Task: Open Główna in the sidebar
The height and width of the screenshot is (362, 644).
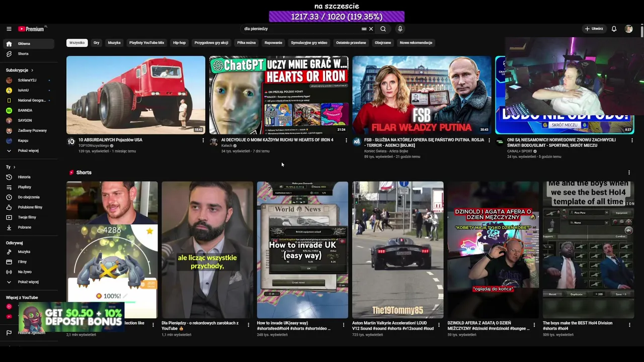Action: [28, 44]
